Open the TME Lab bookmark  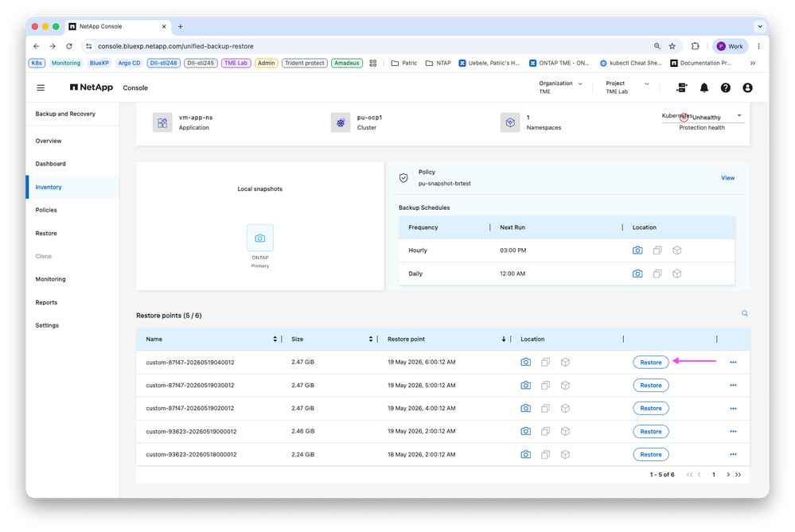pyautogui.click(x=236, y=64)
